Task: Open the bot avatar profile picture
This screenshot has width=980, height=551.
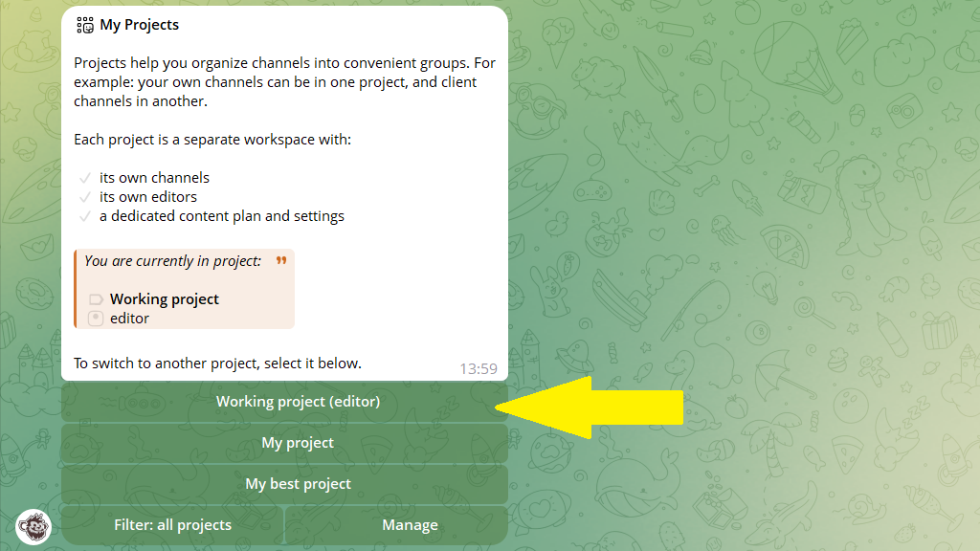Action: click(33, 527)
